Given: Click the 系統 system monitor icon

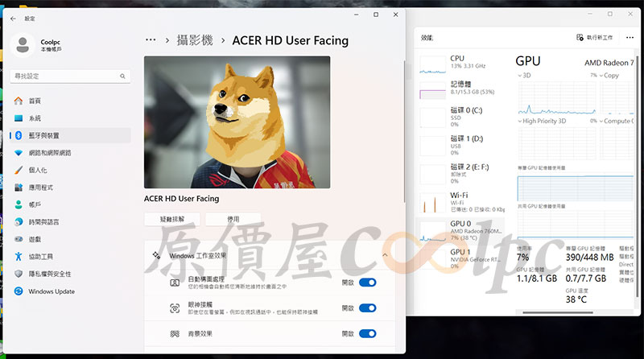Looking at the screenshot, I should [x=19, y=118].
